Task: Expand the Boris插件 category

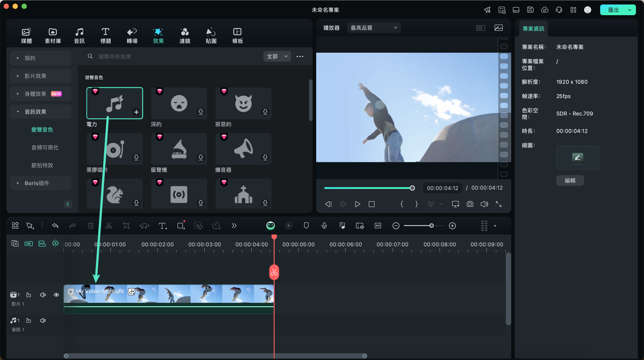Action: click(40, 183)
